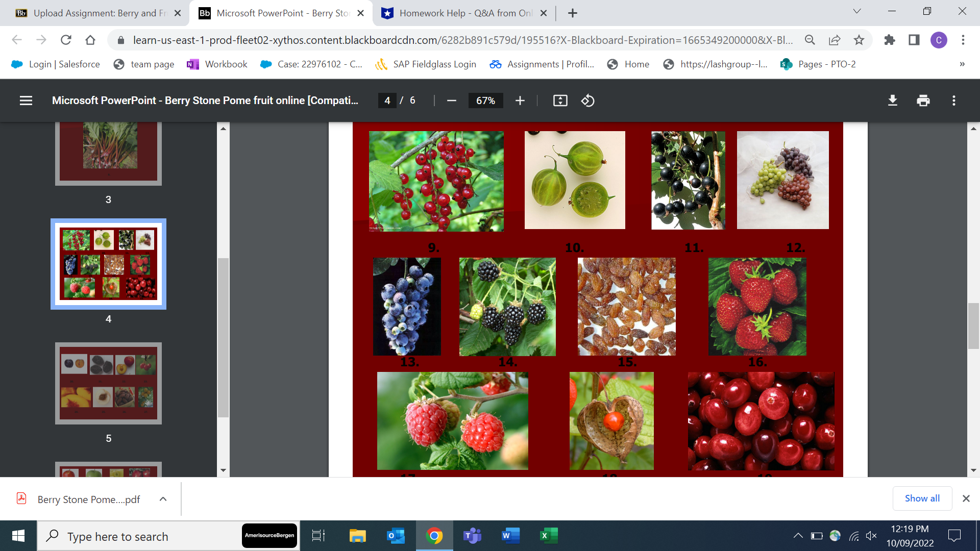Rotate the page counterclockwise
The image size is (980, 551).
coord(587,101)
